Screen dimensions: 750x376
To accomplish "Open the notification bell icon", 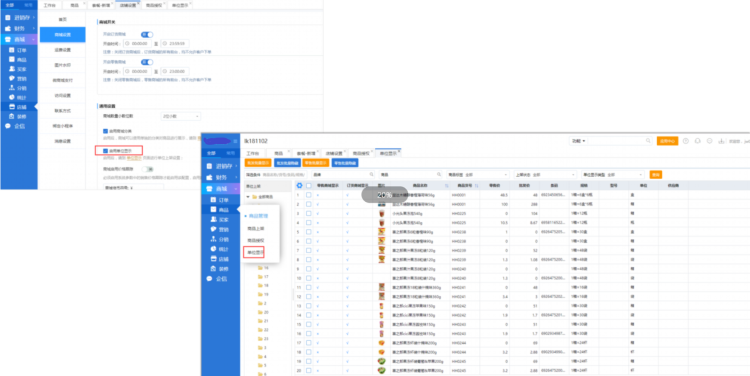I will pyautogui.click(x=698, y=141).
